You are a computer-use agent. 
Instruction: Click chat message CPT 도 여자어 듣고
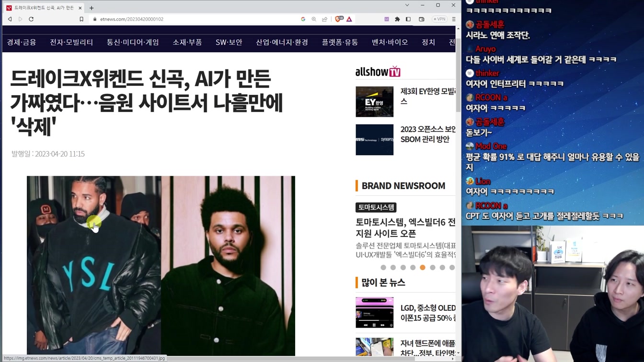coord(544,216)
